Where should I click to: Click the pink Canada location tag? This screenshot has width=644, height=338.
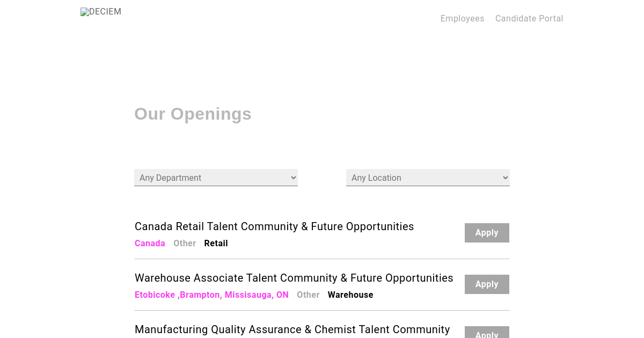(150, 244)
